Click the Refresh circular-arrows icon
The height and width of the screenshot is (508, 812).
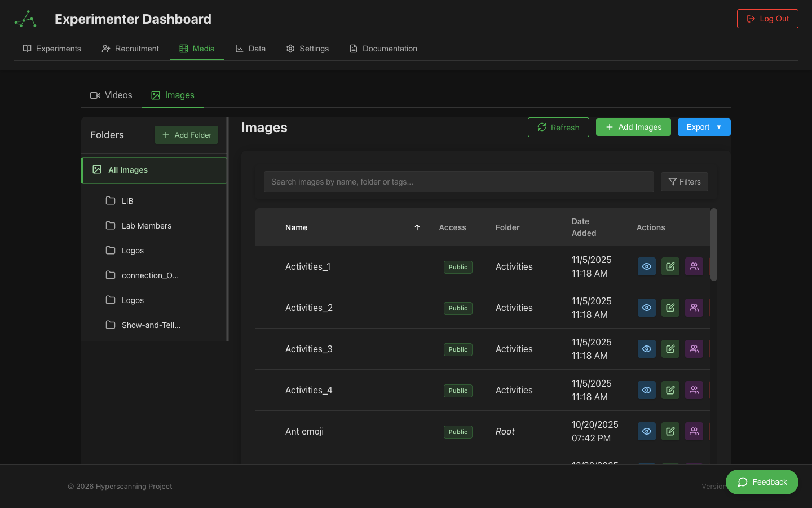(542, 127)
